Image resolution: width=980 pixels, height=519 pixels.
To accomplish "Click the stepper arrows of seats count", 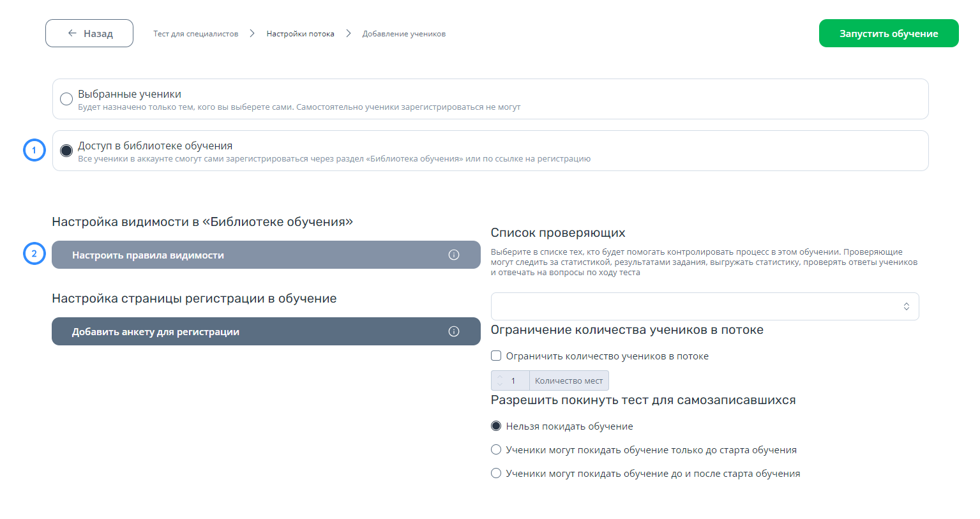I will (499, 380).
